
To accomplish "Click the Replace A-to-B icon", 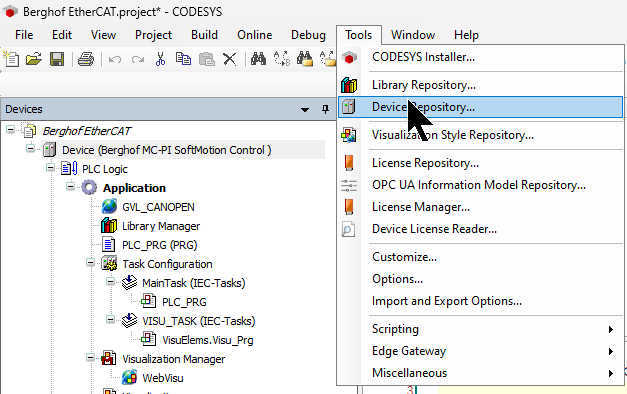I will [x=282, y=59].
